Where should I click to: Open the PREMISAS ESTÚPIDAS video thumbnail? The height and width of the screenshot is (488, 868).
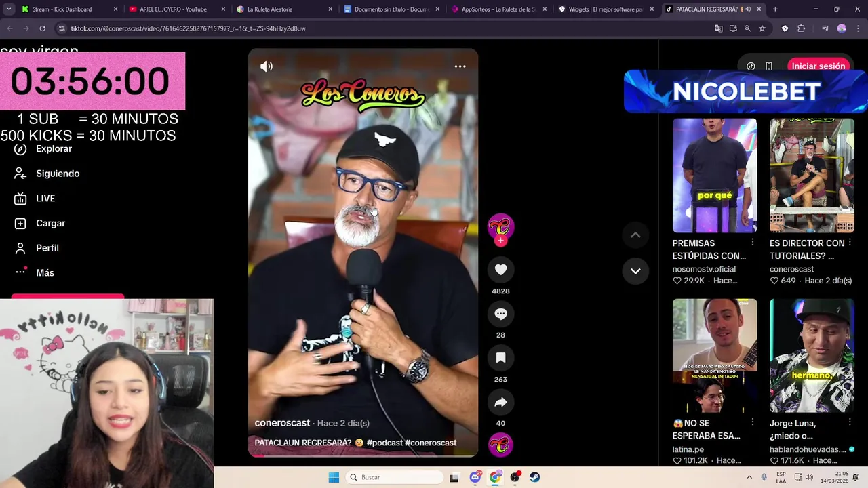pyautogui.click(x=715, y=176)
